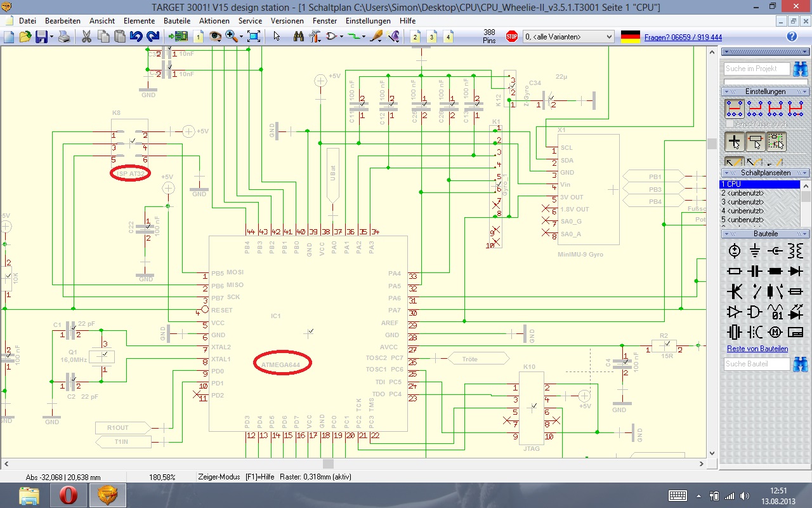
Task: Click the red STOP sign icon
Action: 512,37
